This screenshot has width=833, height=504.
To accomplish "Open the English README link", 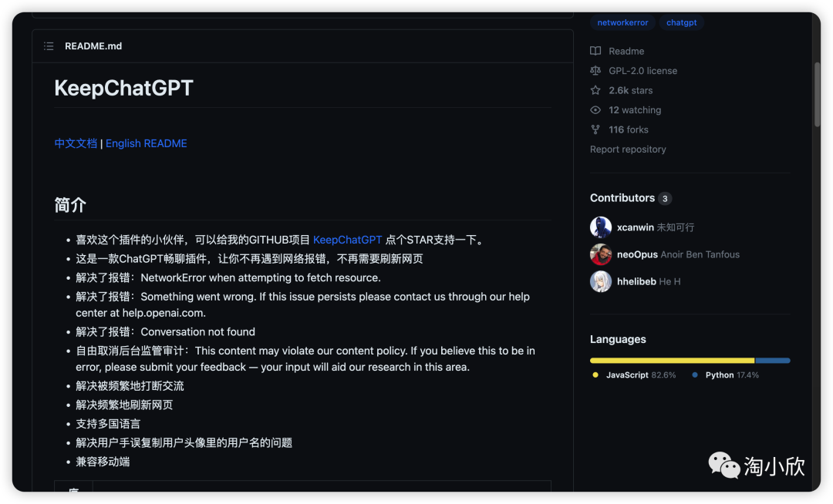I will tap(146, 143).
